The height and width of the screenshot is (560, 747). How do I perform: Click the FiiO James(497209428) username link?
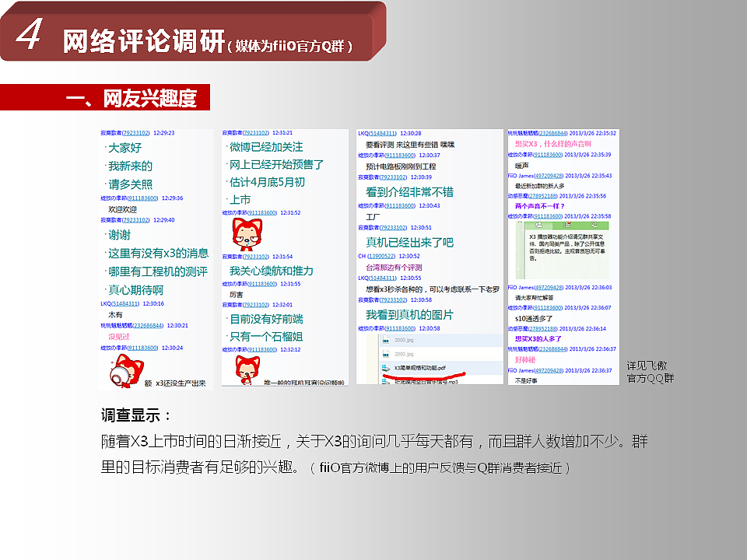click(547, 174)
